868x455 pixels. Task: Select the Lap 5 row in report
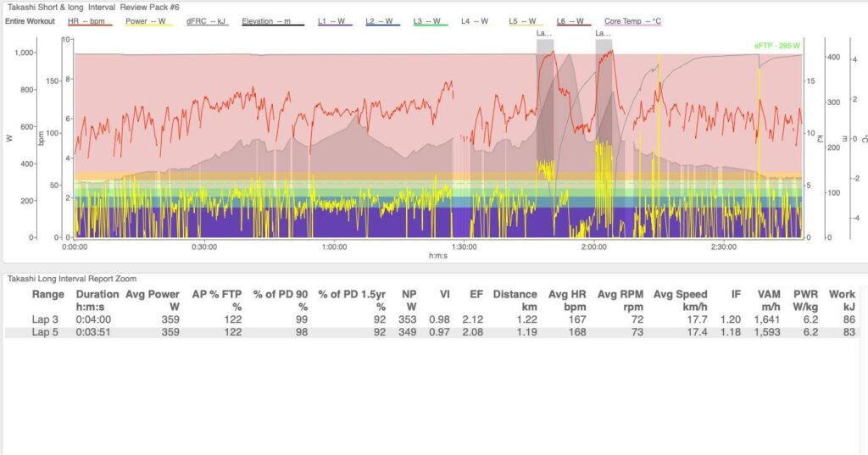pyautogui.click(x=47, y=333)
